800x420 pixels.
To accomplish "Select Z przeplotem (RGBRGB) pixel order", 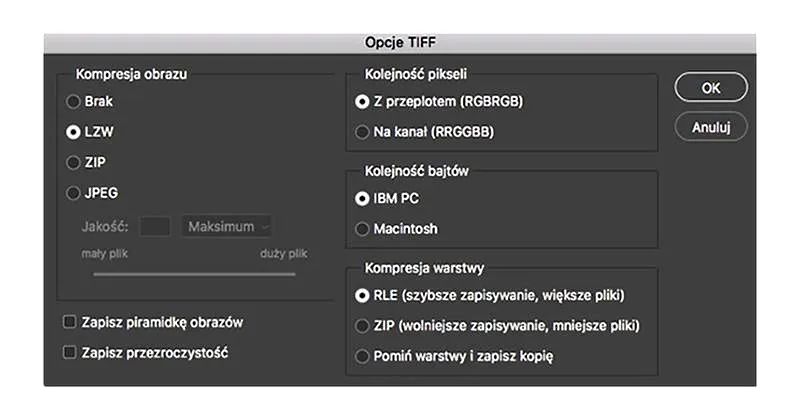I will point(362,102).
